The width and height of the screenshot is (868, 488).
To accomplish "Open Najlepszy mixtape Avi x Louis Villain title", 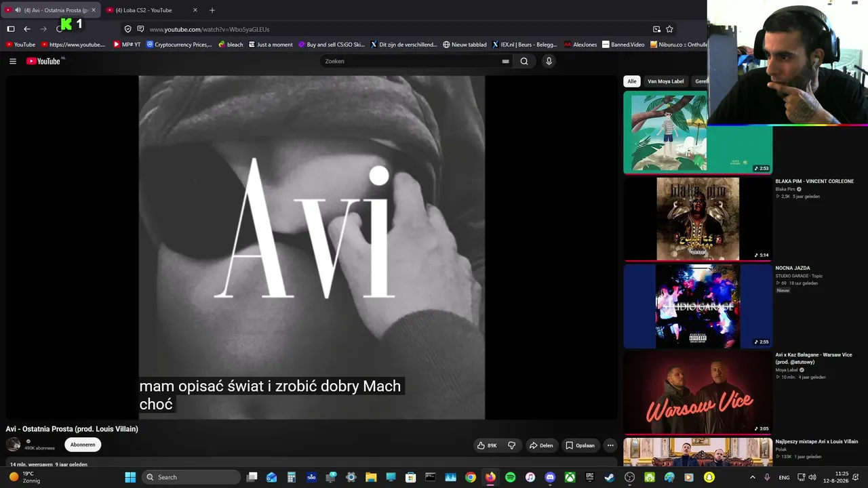I will pyautogui.click(x=816, y=441).
